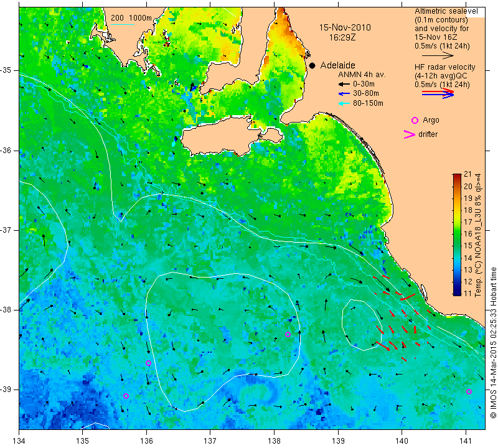
Task: Click the magenta Argo circle in the legend
Action: [x=415, y=120]
